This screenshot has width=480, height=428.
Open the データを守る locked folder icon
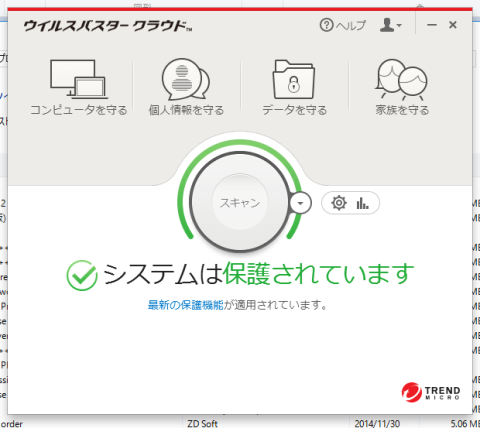[x=294, y=79]
